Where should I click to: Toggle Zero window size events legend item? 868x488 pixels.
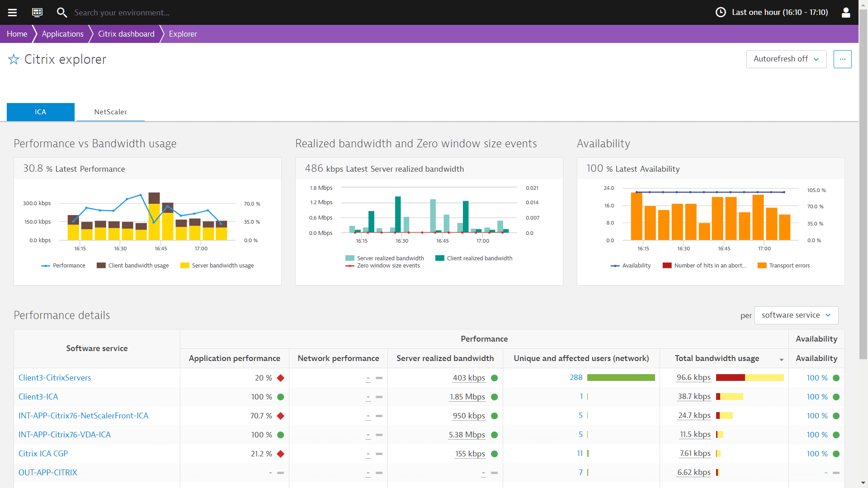(x=383, y=266)
